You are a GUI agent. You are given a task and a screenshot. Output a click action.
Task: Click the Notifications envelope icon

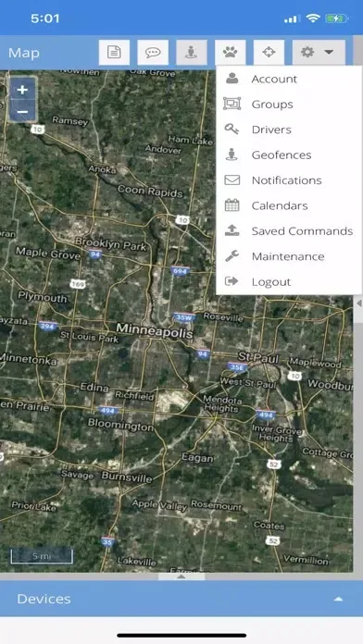[x=232, y=180]
